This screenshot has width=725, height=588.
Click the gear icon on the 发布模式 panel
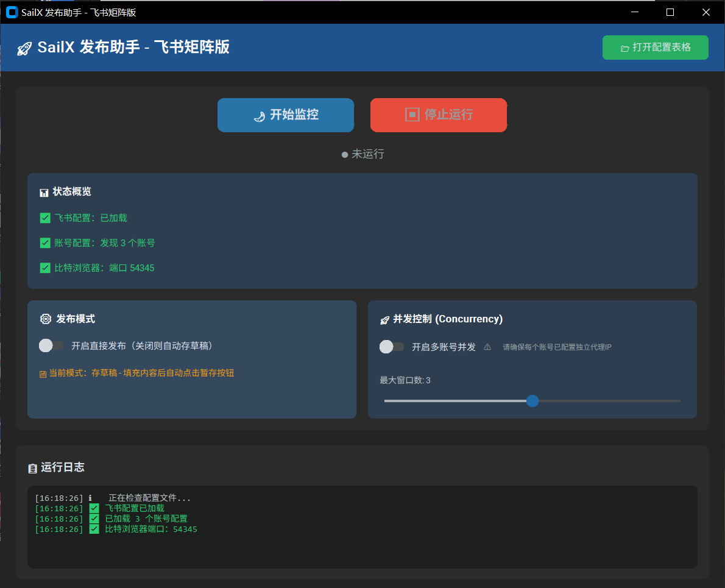[x=45, y=318]
